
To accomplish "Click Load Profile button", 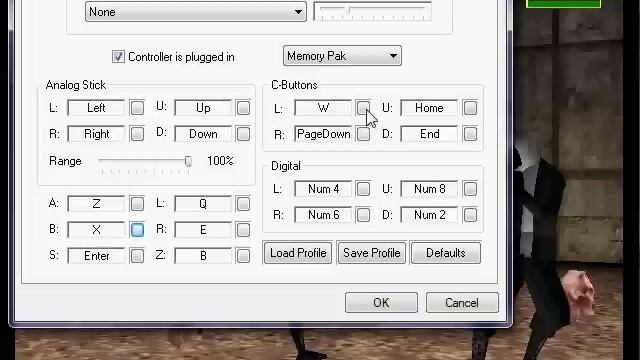I will point(298,253).
